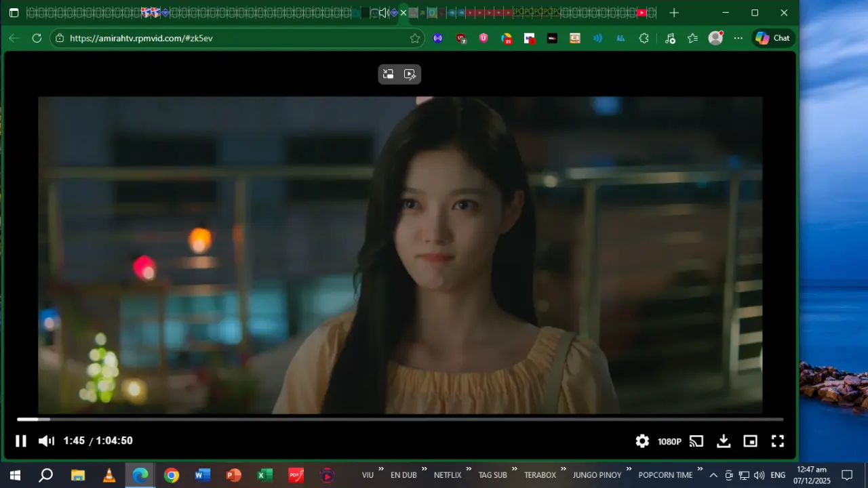Cast video to another device
The image size is (868, 488).
[x=696, y=441]
